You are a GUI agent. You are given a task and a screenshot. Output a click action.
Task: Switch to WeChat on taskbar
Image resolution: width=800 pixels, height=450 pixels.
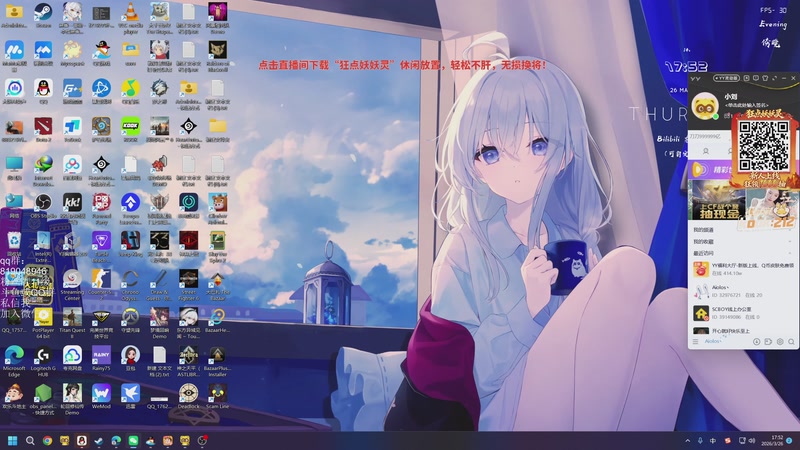[x=133, y=440]
